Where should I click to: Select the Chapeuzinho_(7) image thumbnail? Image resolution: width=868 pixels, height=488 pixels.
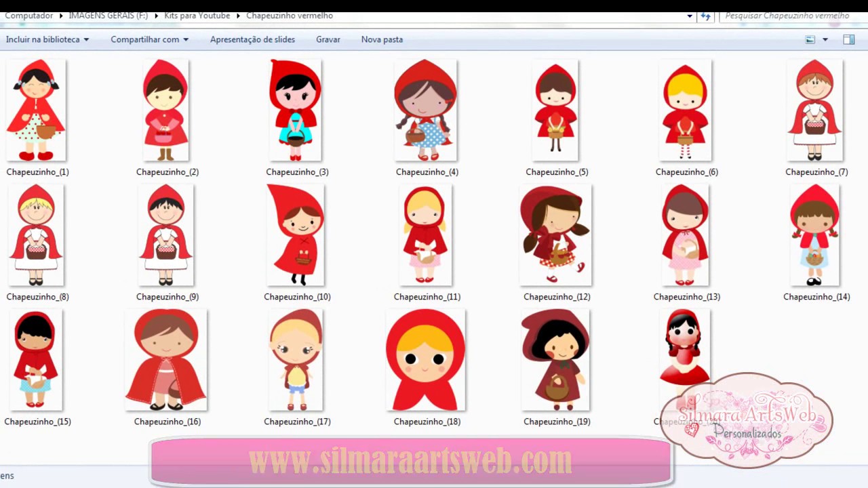point(815,110)
